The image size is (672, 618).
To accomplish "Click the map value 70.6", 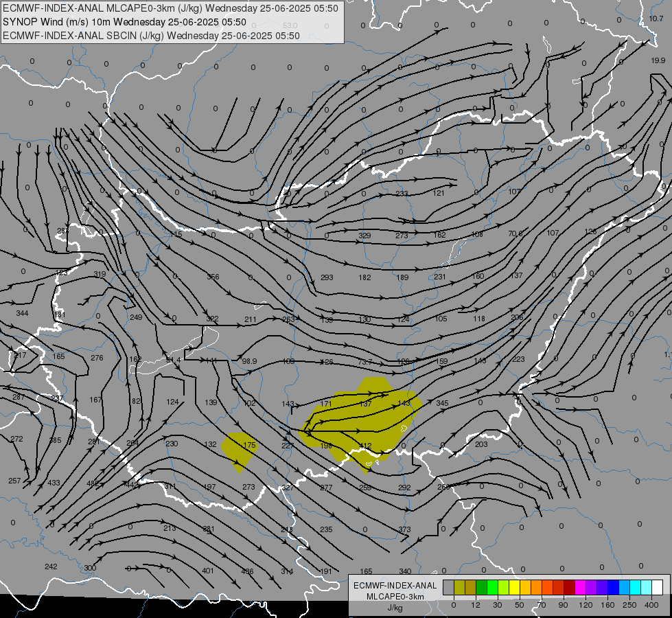I will pos(515,233).
